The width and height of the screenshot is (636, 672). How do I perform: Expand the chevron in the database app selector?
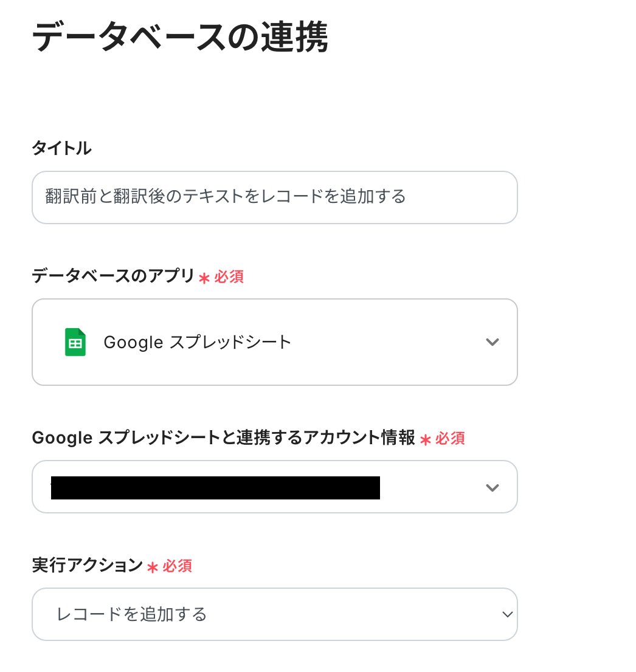click(x=493, y=342)
